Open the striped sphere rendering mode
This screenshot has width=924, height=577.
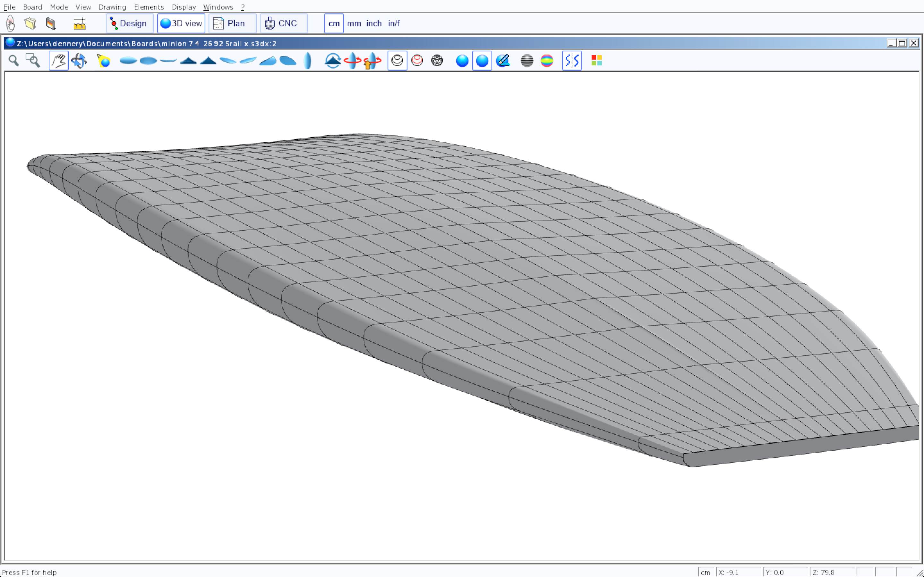click(x=527, y=61)
